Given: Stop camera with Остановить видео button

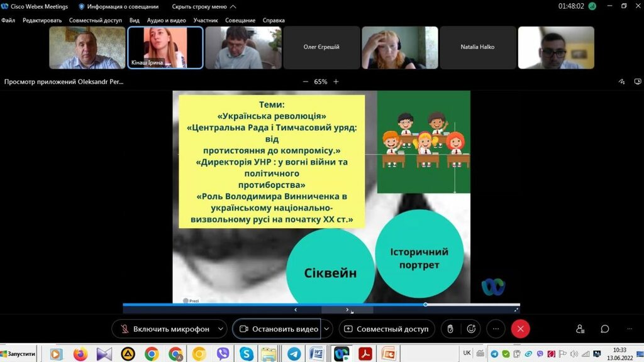Looking at the screenshot, I should coord(277,329).
